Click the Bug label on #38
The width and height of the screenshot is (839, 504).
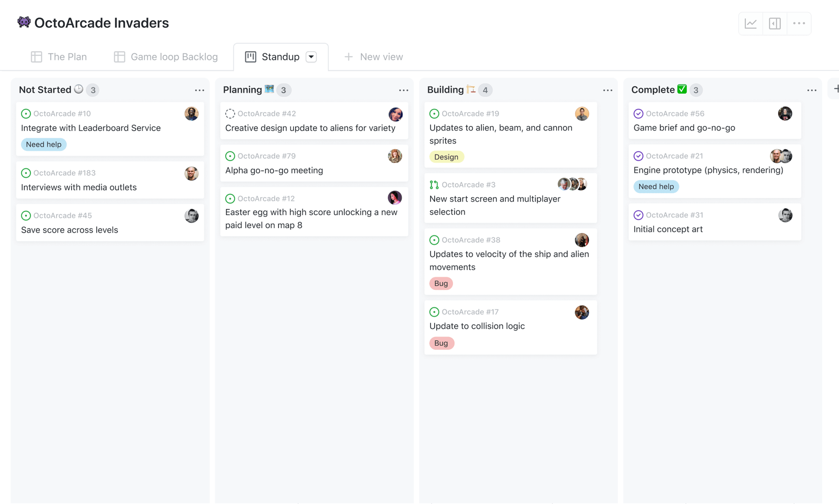[x=441, y=283]
